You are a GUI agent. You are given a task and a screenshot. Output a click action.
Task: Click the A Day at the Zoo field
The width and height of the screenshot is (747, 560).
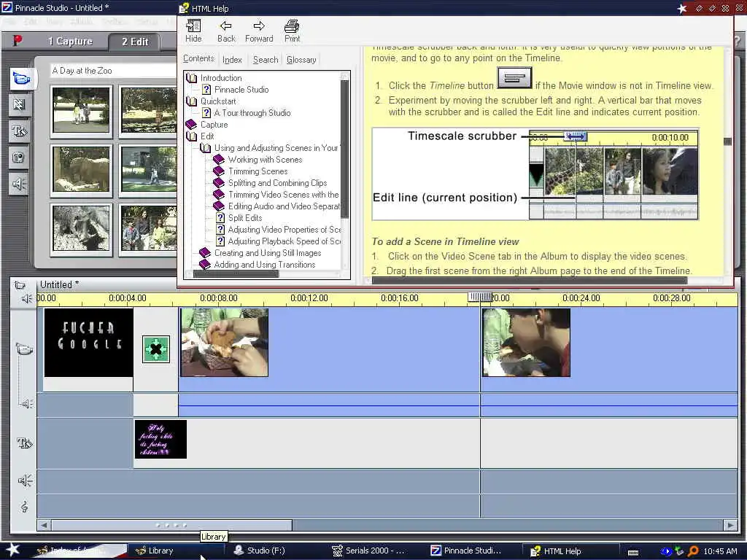pos(113,71)
